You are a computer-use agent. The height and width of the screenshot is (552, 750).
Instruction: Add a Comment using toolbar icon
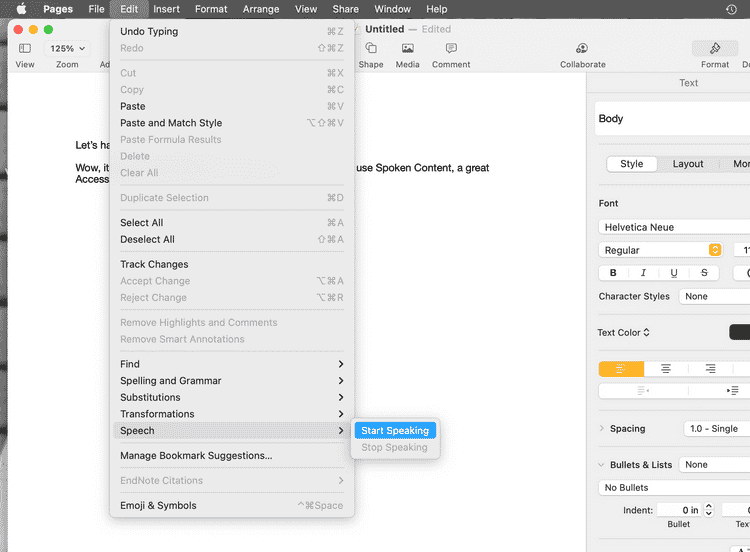click(x=451, y=48)
